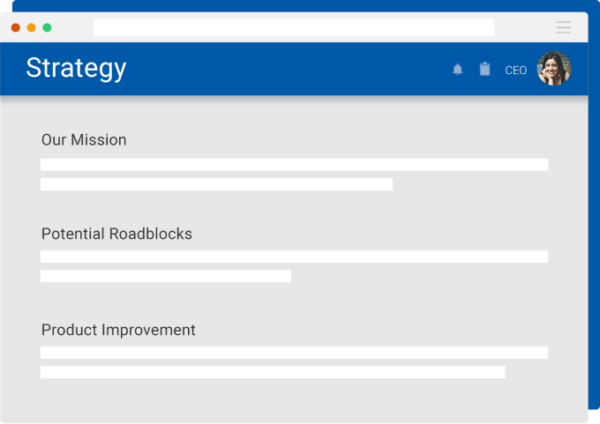Viewport: 600px width, 424px height.
Task: Click the notification bell icon
Action: tap(458, 70)
